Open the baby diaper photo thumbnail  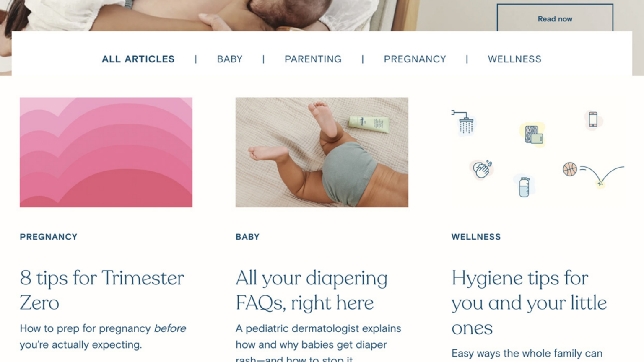322,153
